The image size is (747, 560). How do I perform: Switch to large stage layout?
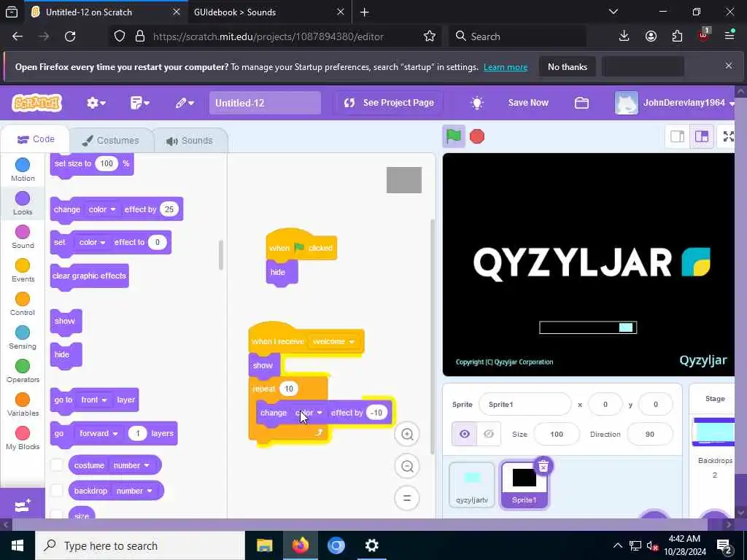point(701,136)
